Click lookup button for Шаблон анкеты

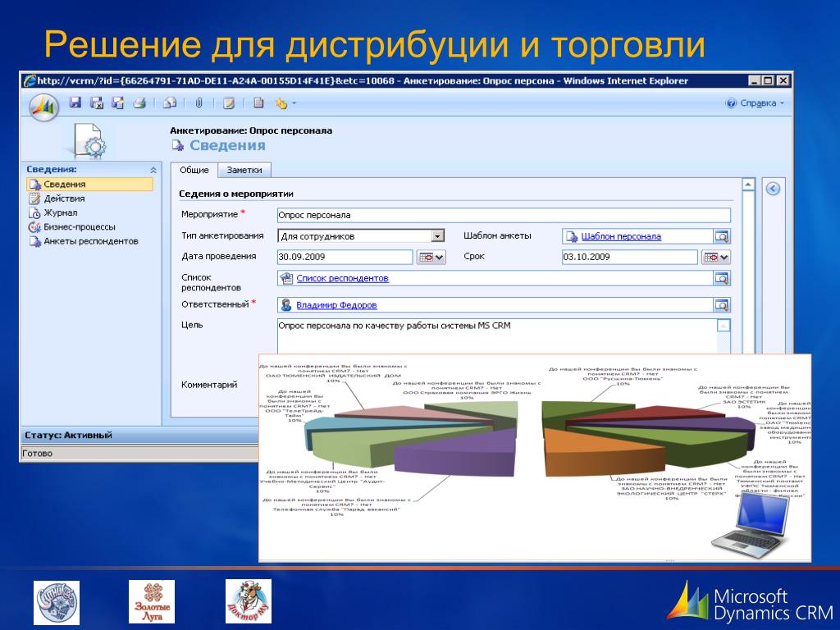click(x=722, y=236)
